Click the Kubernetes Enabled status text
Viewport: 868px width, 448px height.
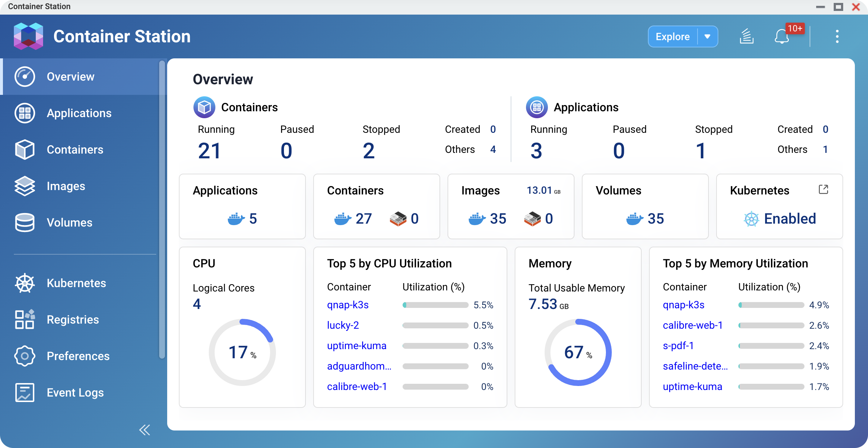coord(790,219)
